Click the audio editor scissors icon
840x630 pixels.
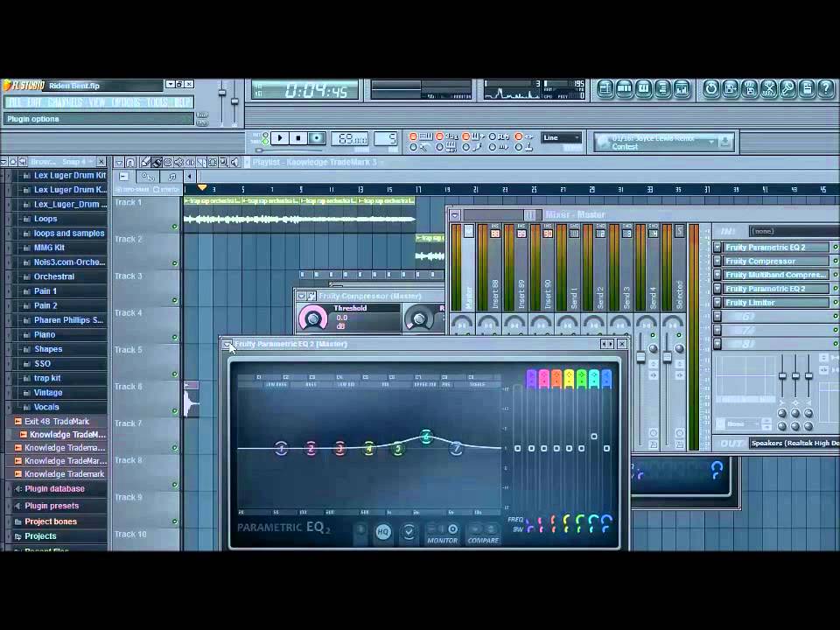[769, 88]
